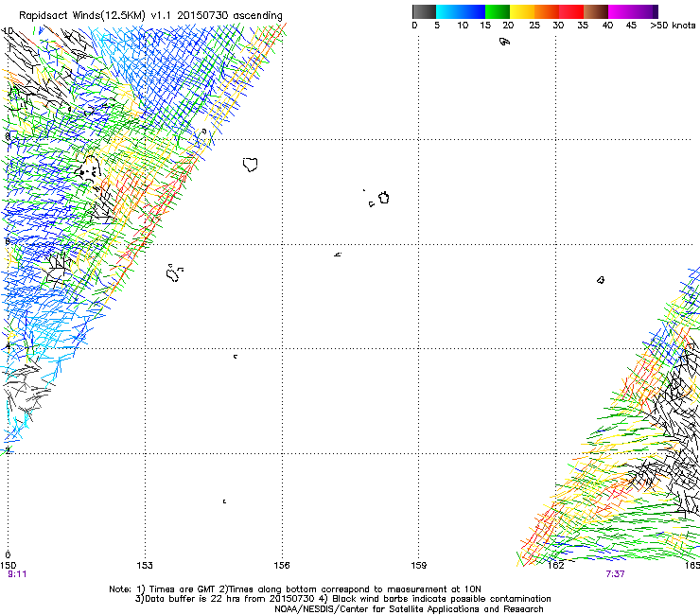Click the 'Rapidscat Winds(12.5KM) v1.1 20150730 ascending' title
Screen dimensions: 700x615
(150, 16)
